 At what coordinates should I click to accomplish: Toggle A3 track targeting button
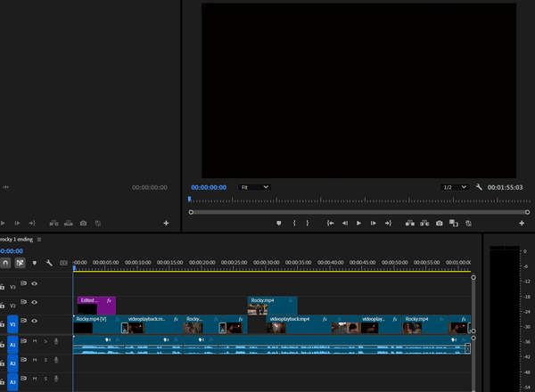[12, 382]
